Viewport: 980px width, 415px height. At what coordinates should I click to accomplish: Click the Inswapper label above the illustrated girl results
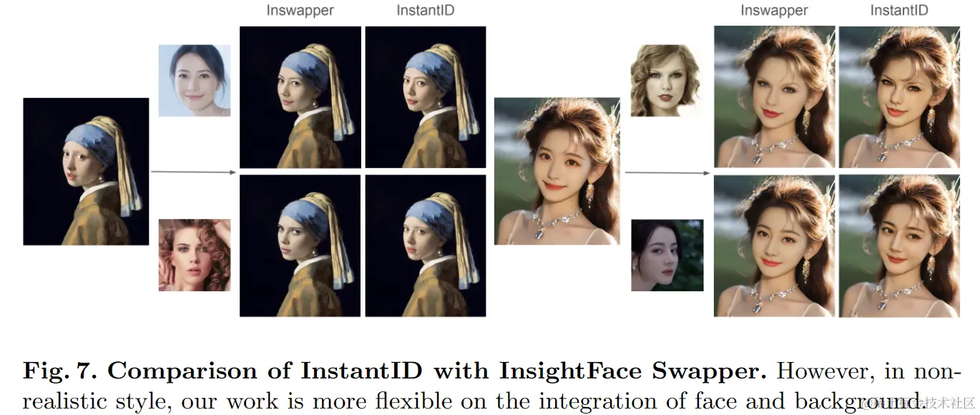[x=775, y=11]
